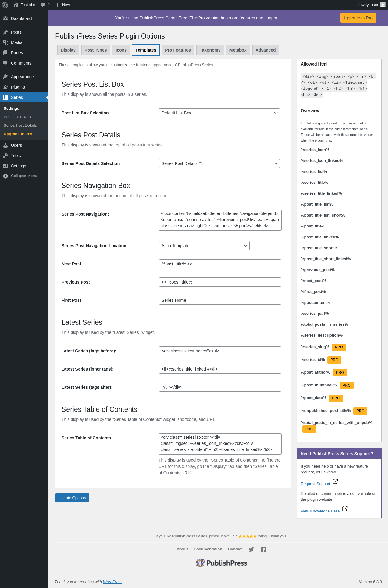Click the user avatar next to Howdy

pyautogui.click(x=383, y=5)
